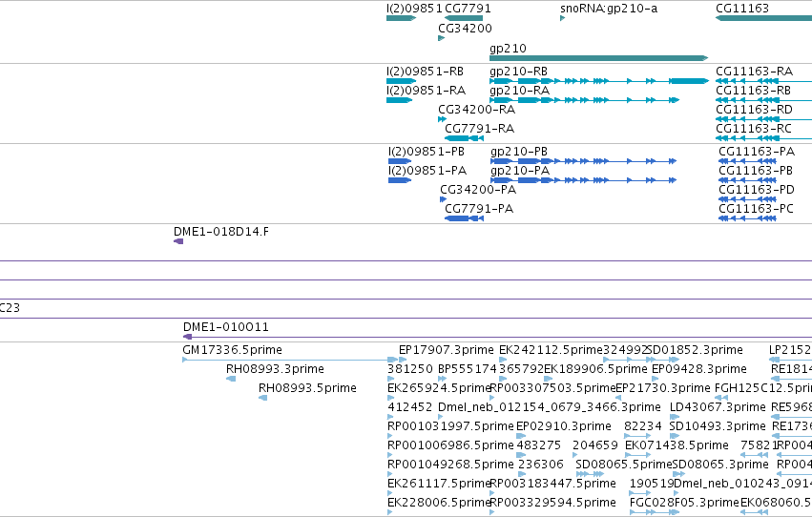
Task: Click the EK189906.5prime EST
Action: point(548,379)
